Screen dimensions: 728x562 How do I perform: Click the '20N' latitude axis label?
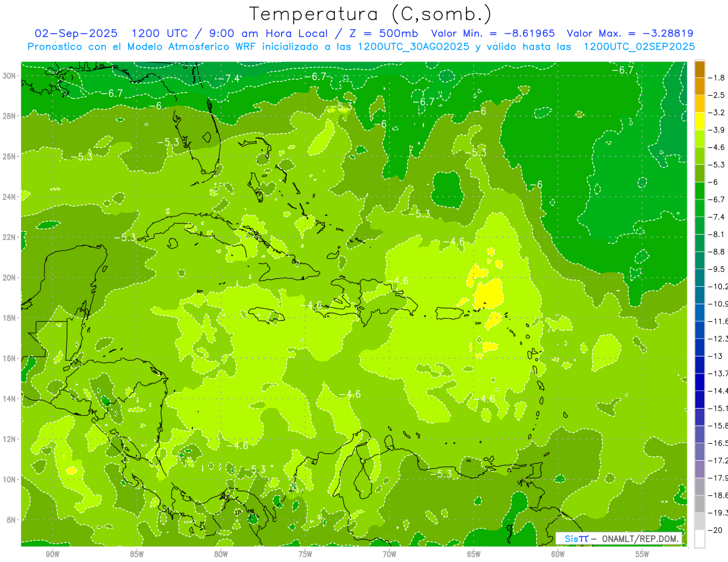coord(10,278)
